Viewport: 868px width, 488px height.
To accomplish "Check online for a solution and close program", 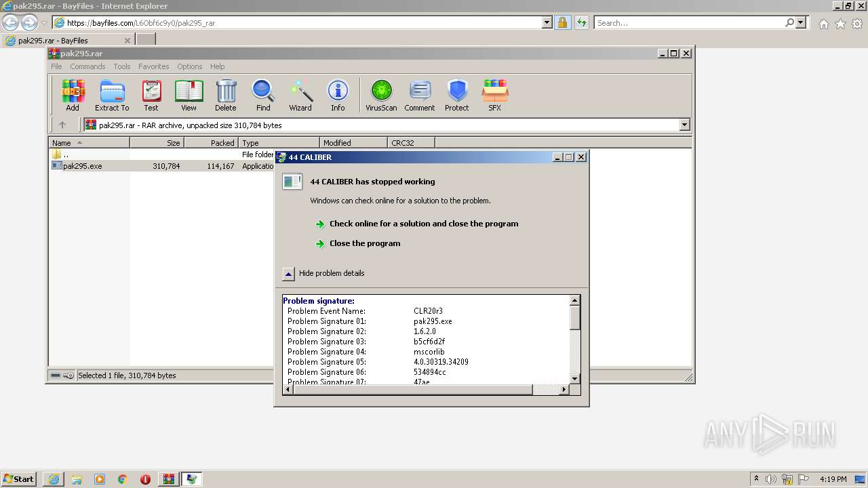I will (424, 224).
